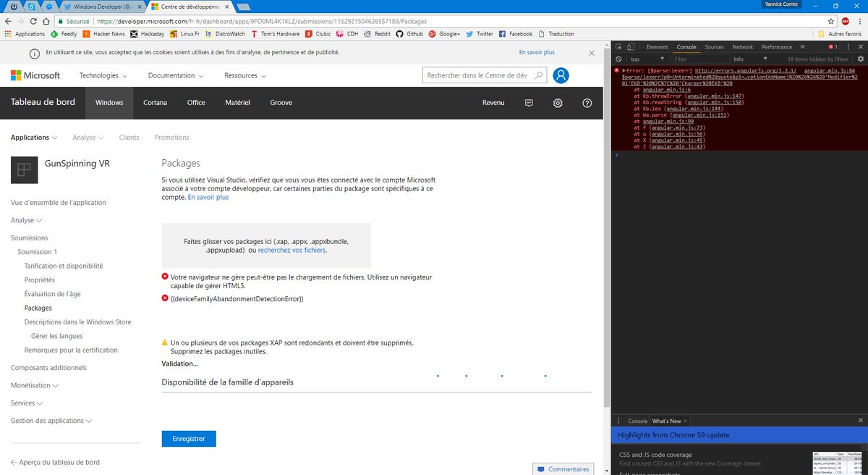The width and height of the screenshot is (868, 475).
Task: Open the DevTools Elements tab
Action: pyautogui.click(x=658, y=47)
